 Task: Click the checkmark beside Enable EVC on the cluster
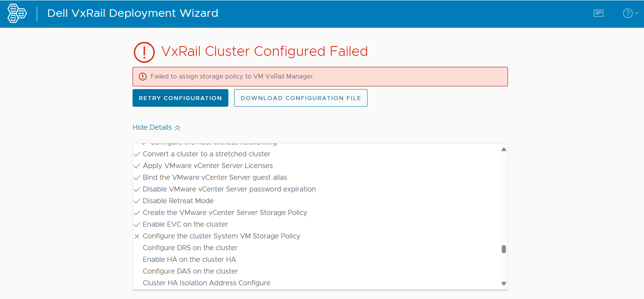[x=136, y=224]
